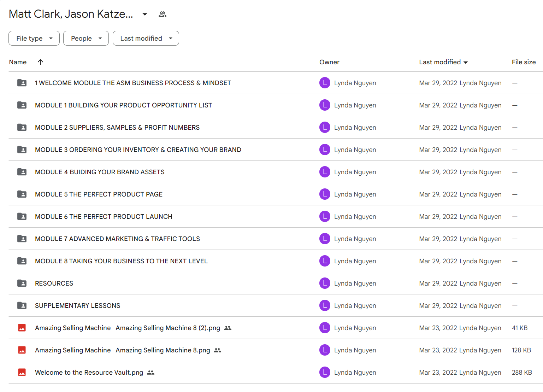543x392 pixels.
Task: Select MODULE 7 ADVANCED MARKETING & TRAFFIC TOOLS
Action: coord(117,239)
